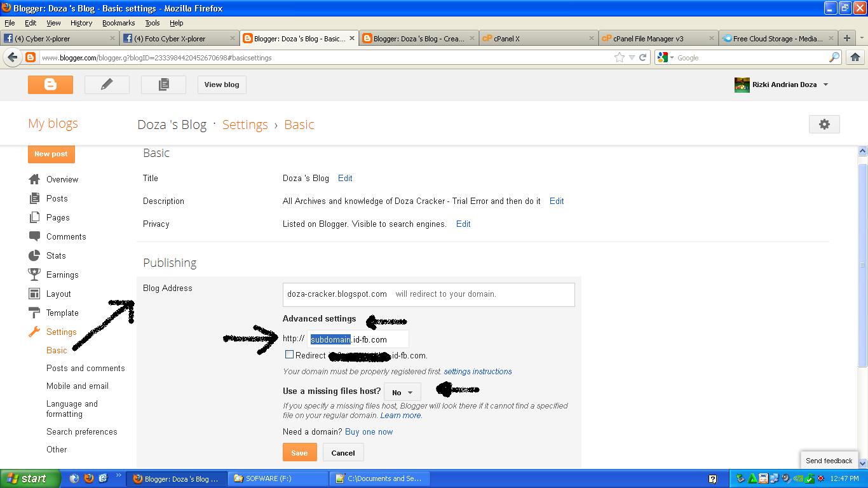Open the Bookmarks menu

118,23
